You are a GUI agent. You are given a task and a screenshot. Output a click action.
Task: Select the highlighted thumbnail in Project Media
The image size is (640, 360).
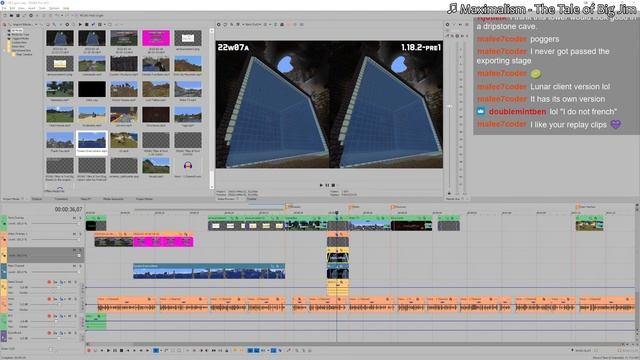92,143
